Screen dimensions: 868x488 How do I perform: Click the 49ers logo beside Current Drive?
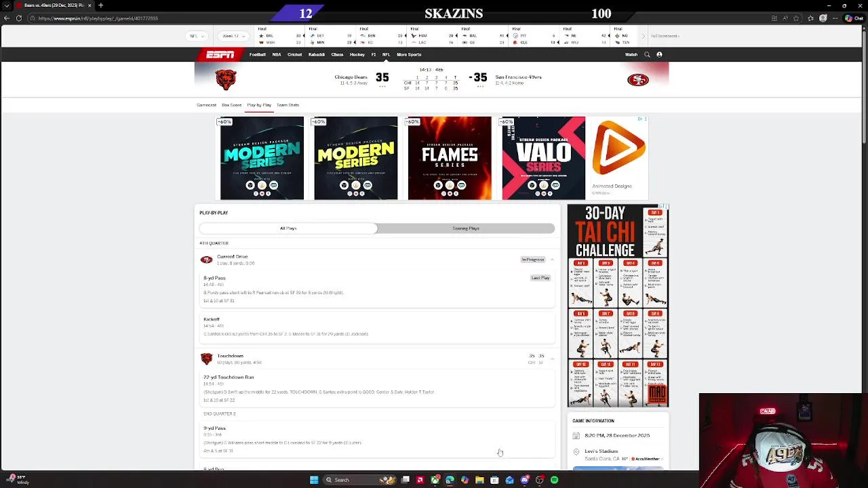(206, 260)
